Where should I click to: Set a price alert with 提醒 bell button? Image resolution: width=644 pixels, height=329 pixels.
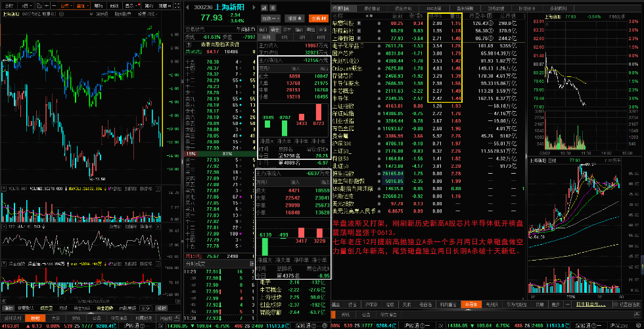pos(294,18)
